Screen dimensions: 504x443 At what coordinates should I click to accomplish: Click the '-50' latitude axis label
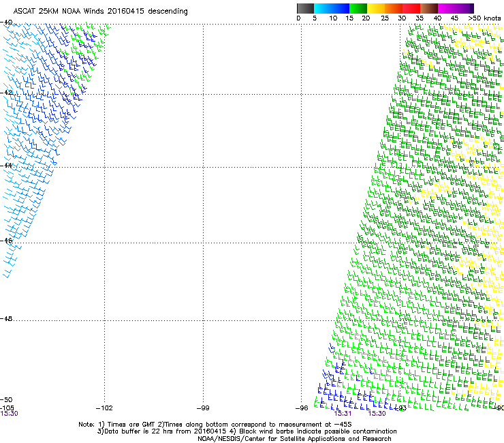coord(6,400)
